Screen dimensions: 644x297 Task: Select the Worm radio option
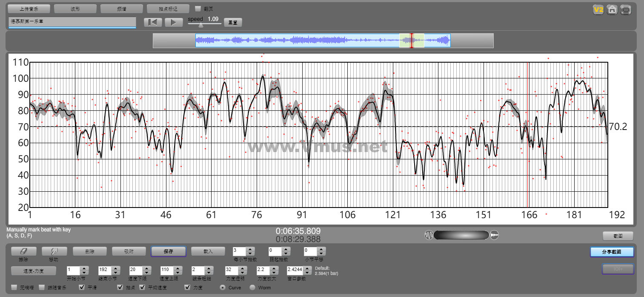click(252, 288)
